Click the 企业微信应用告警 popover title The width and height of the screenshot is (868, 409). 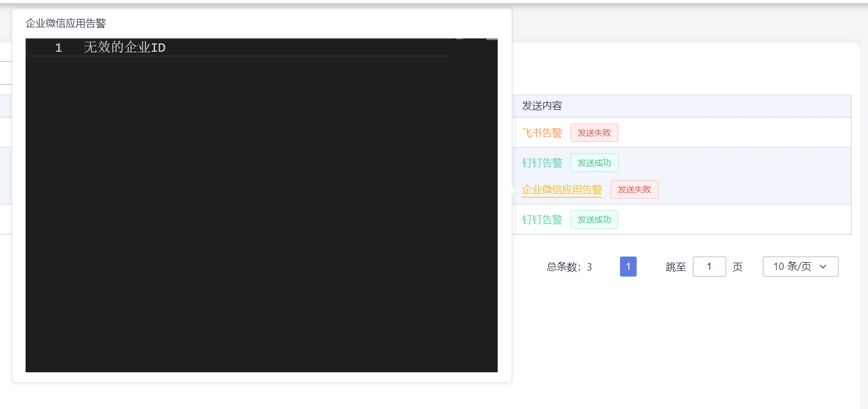(66, 23)
